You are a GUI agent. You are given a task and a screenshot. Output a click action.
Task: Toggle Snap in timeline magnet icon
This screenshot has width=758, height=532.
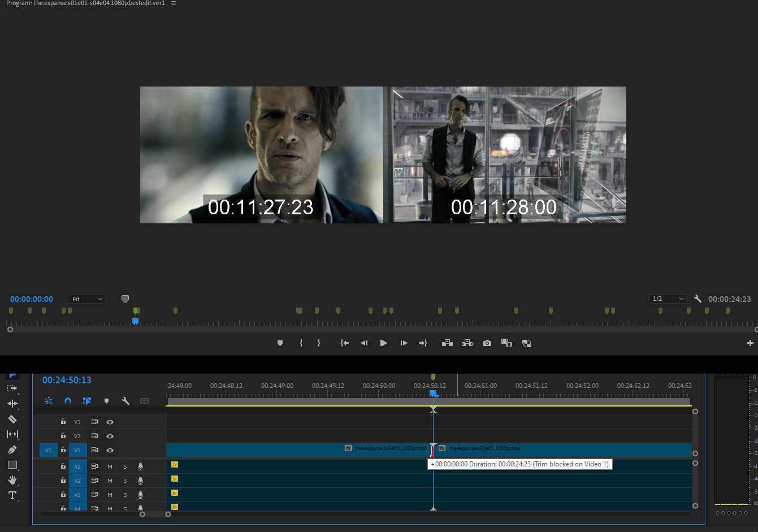point(68,401)
